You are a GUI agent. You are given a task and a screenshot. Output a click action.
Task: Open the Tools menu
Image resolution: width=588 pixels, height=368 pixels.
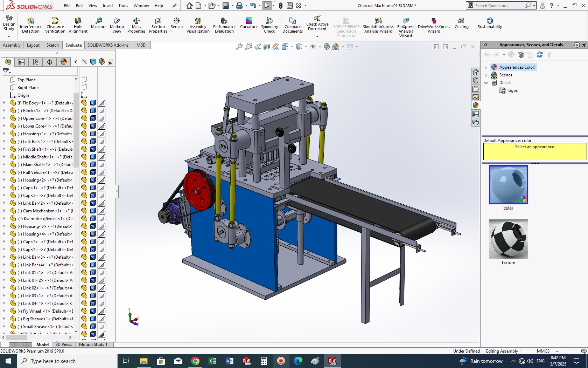click(x=123, y=6)
